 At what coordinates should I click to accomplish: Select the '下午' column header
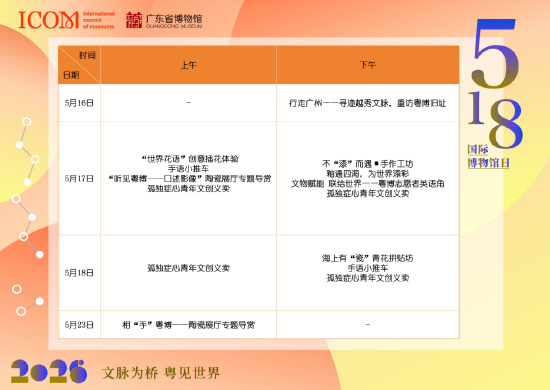coord(368,65)
